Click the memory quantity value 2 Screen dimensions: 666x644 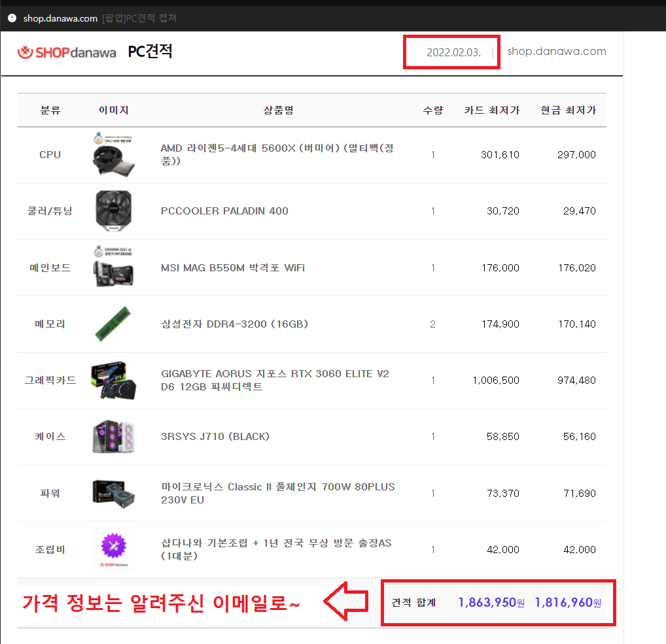pos(433,324)
